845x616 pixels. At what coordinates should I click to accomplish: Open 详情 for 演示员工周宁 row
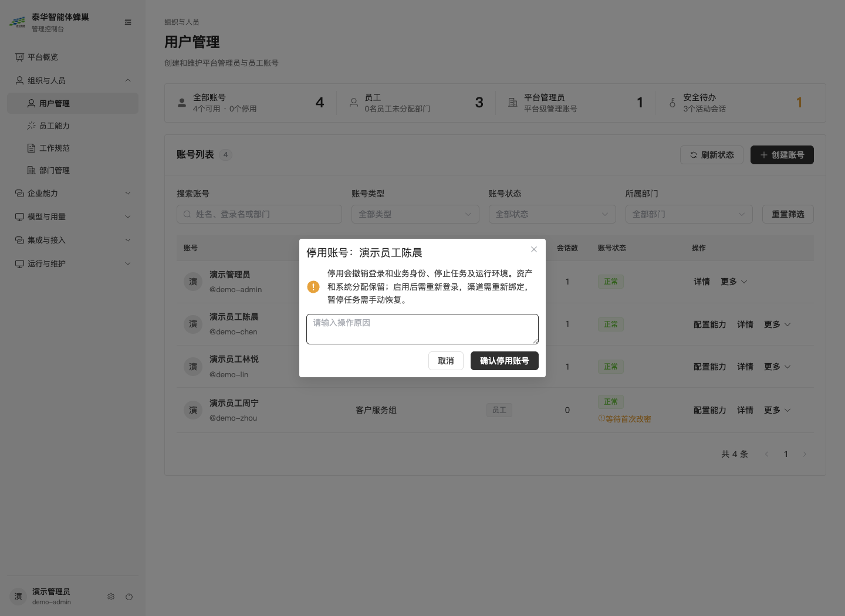[745, 410]
